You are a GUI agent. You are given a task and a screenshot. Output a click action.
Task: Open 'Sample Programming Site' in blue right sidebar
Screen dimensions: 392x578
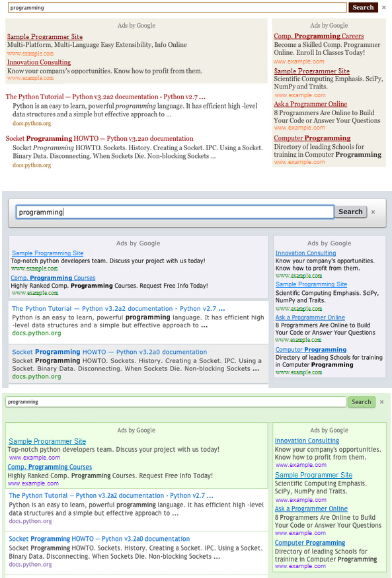point(311,284)
